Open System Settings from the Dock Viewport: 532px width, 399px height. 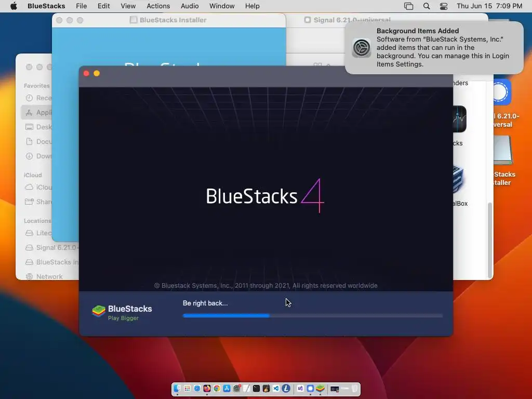237,389
